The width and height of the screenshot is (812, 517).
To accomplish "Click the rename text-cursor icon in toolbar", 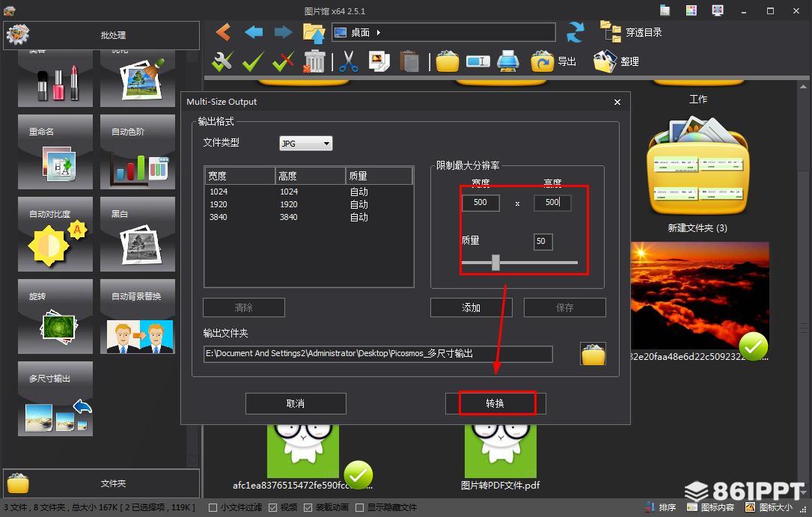I will 478,62.
